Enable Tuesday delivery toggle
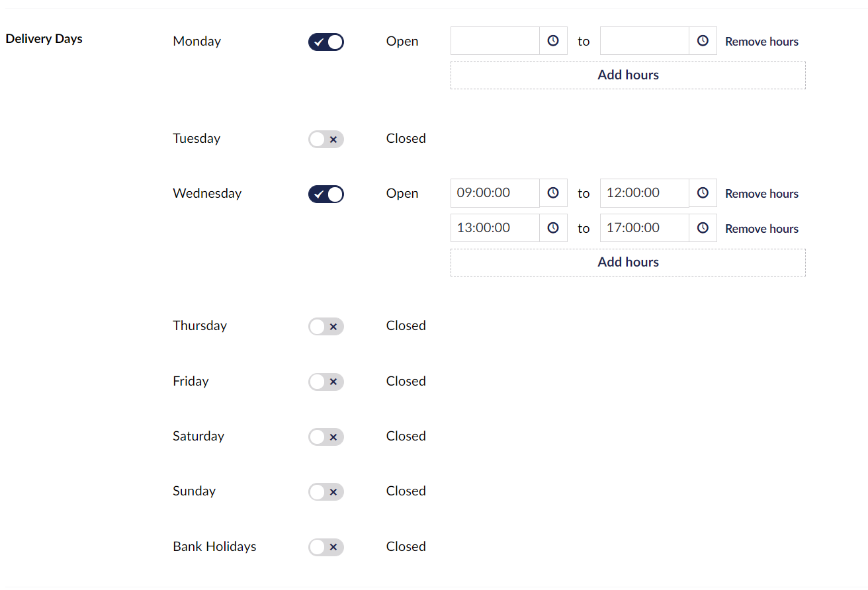868x590 pixels. [326, 140]
